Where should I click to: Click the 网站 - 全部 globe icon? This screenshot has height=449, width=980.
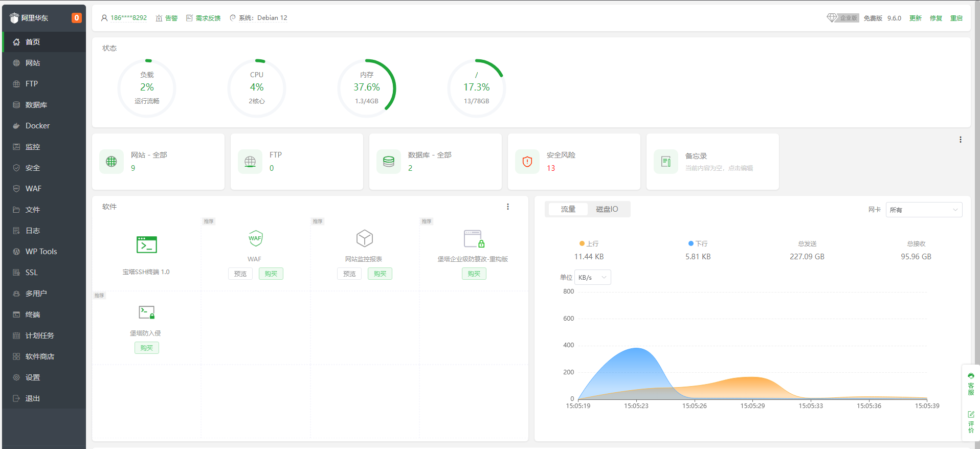pyautogui.click(x=112, y=162)
